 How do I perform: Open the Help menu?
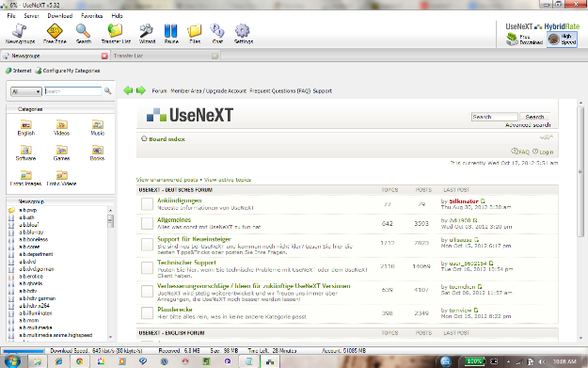117,16
